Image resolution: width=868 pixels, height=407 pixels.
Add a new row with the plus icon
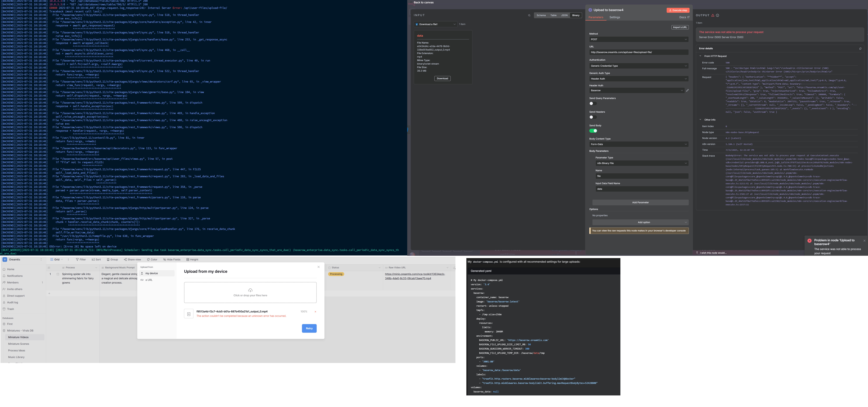[x=49, y=293]
